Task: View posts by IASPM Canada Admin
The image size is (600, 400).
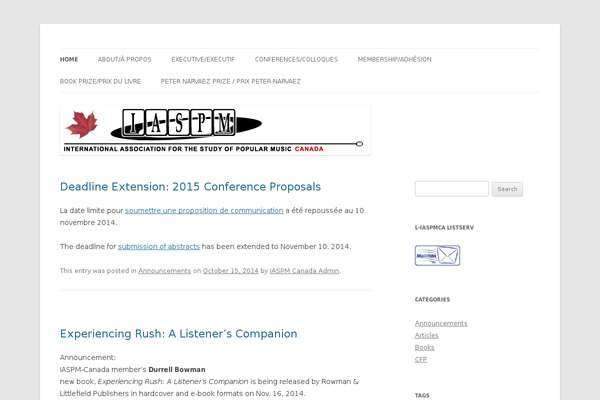Action: tap(304, 271)
